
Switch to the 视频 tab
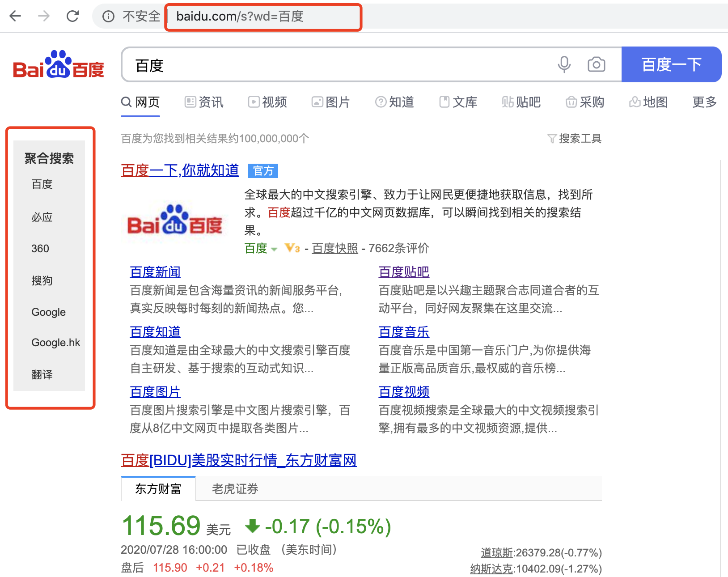click(267, 102)
